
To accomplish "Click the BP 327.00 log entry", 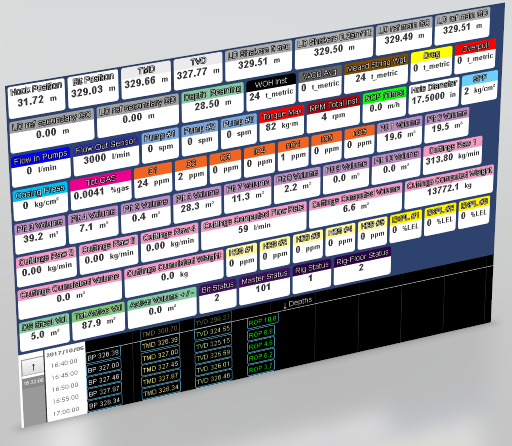I will 103,367.
